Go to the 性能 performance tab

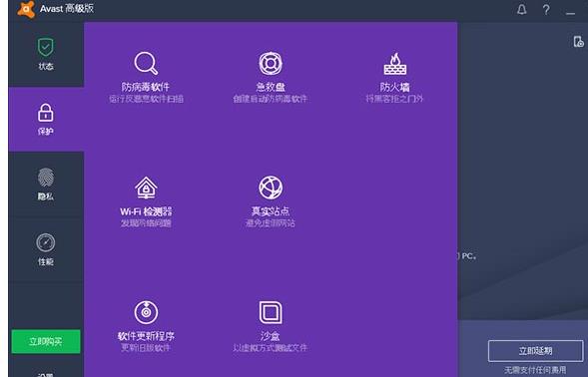[x=46, y=248]
